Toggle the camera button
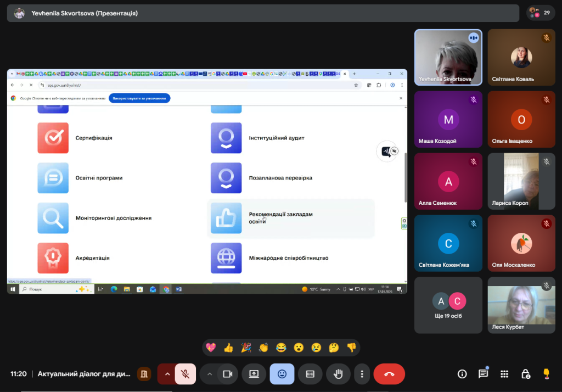Image resolution: width=562 pixels, height=392 pixels. click(x=227, y=374)
